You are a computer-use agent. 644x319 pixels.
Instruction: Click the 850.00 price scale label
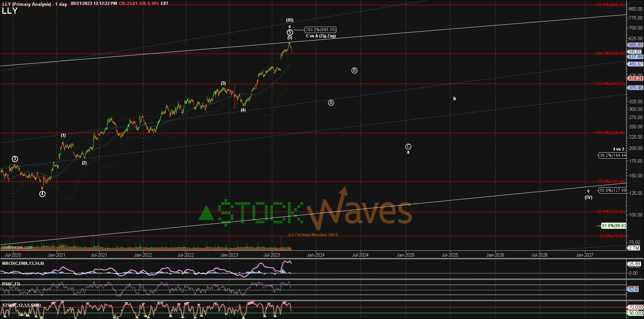636,9
